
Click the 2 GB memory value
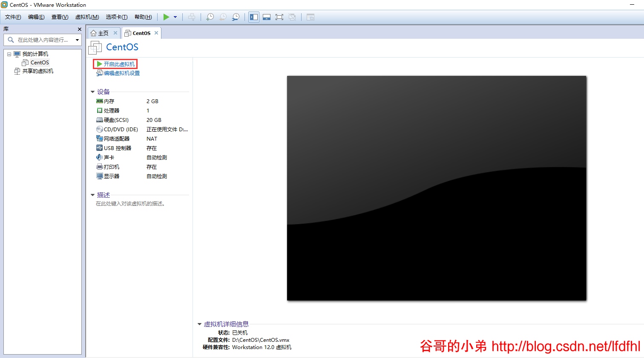(x=152, y=101)
